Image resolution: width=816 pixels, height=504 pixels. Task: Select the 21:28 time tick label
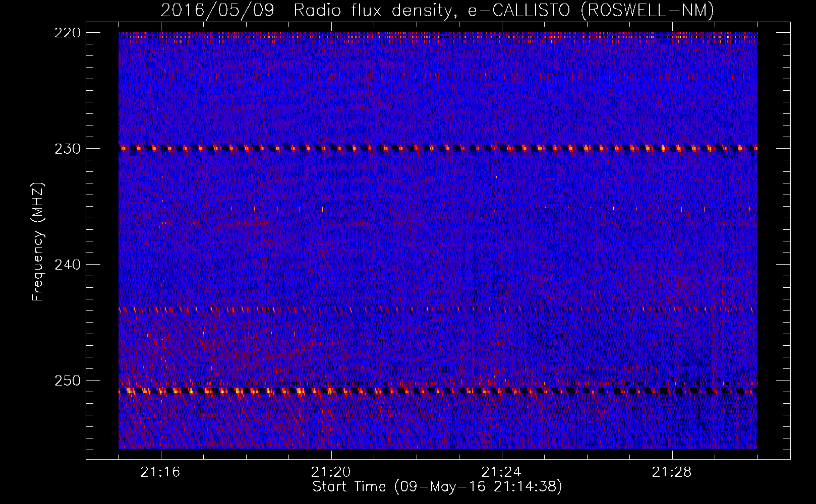coord(672,472)
